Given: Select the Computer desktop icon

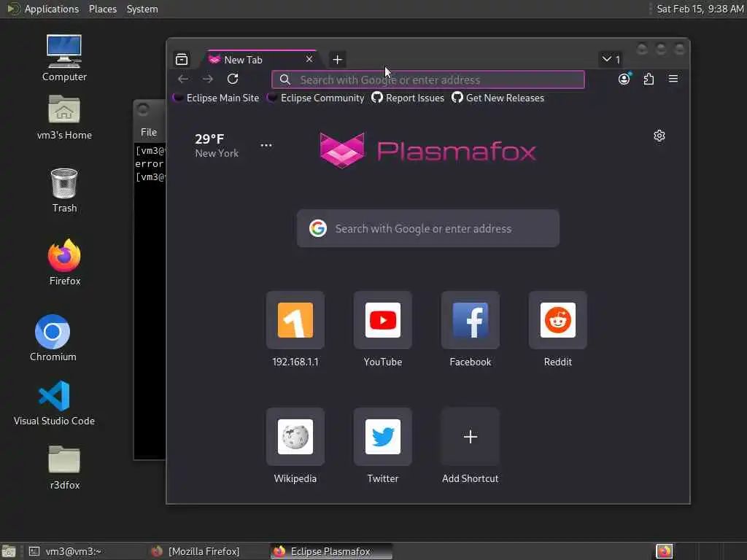Looking at the screenshot, I should pyautogui.click(x=64, y=58).
